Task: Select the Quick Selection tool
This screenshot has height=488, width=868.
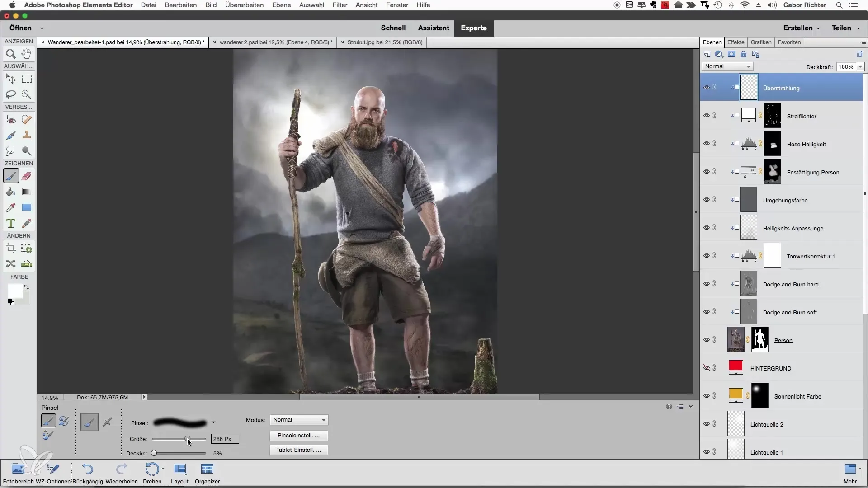Action: coord(27,94)
